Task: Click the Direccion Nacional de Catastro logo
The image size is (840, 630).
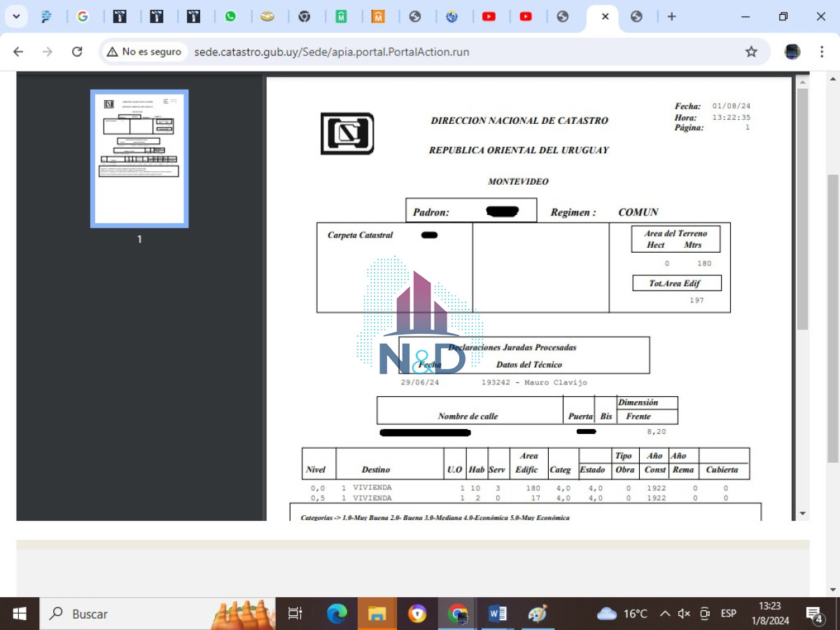Action: click(346, 134)
